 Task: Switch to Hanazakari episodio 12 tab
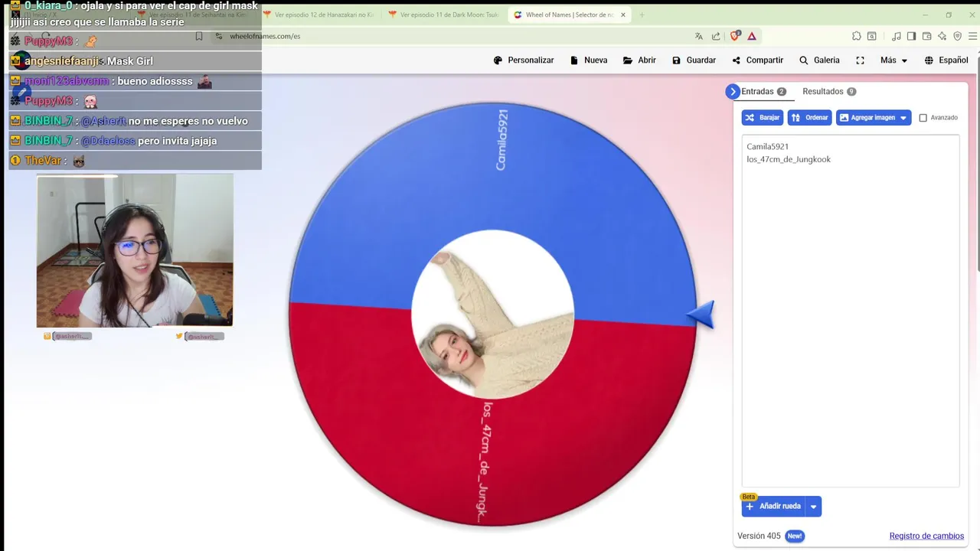pyautogui.click(x=318, y=15)
